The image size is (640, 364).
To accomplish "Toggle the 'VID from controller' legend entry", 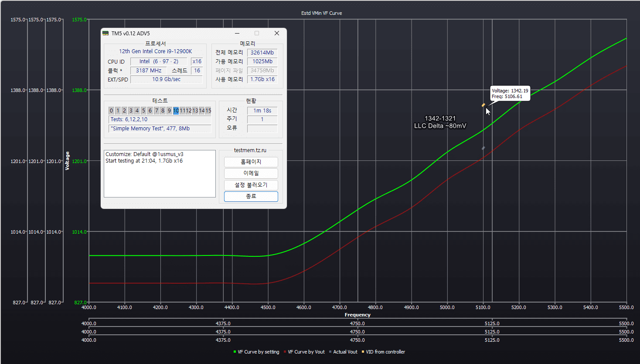I will [x=383, y=352].
